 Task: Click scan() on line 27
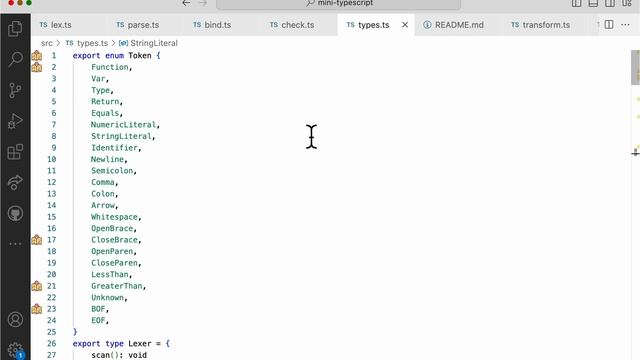pos(105,355)
